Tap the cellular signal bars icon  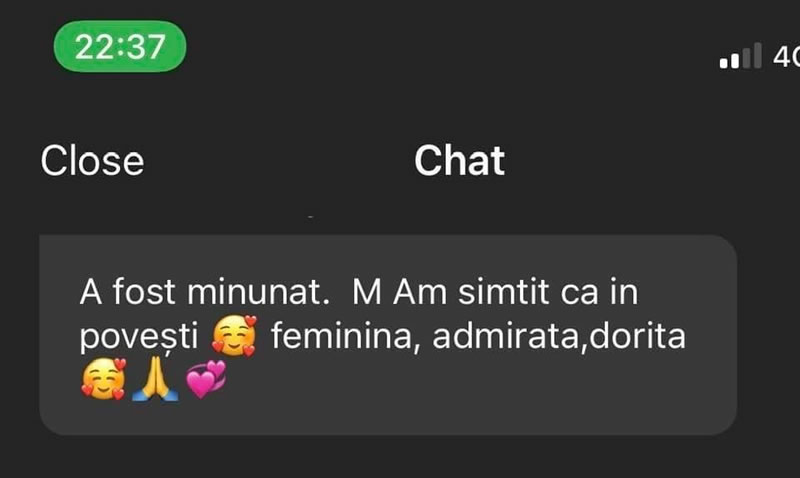point(741,56)
